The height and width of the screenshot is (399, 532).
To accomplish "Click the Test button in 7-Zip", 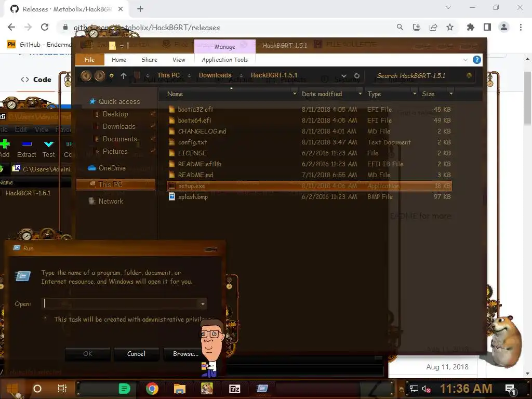I will 48,148.
